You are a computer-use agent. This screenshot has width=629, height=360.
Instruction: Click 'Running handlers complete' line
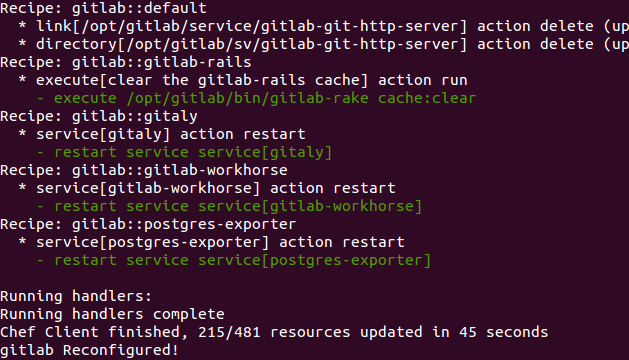click(112, 314)
